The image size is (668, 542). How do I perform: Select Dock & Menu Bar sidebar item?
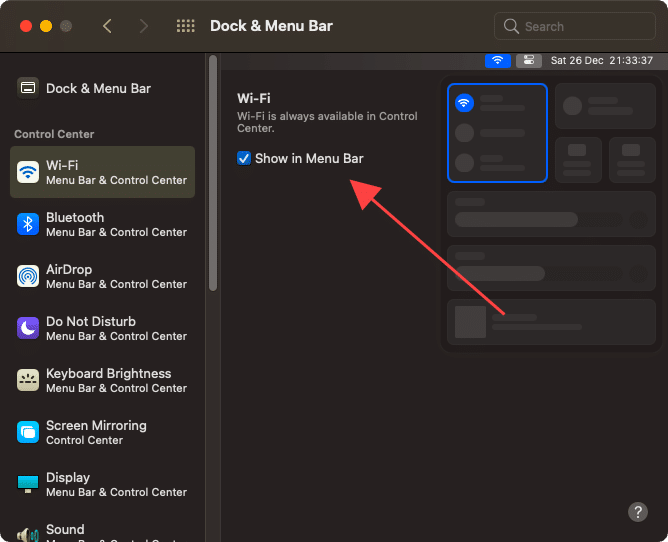[x=98, y=88]
